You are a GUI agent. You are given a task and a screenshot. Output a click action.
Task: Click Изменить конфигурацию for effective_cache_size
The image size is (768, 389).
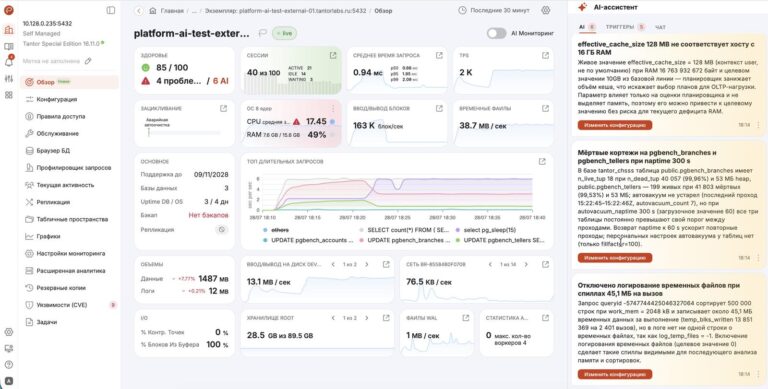pyautogui.click(x=615, y=125)
